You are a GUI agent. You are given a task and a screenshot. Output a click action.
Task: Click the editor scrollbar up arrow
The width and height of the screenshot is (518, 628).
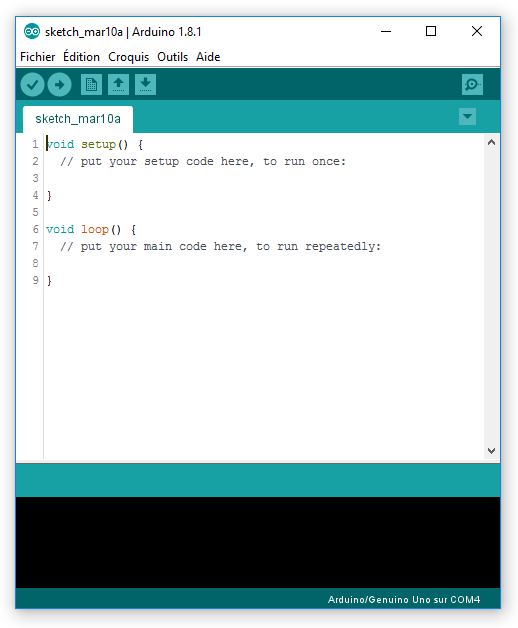tap(492, 143)
